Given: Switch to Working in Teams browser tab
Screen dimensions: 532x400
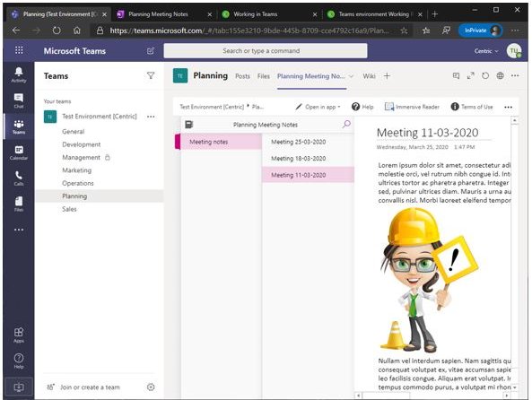Looking at the screenshot, I should pyautogui.click(x=255, y=14).
